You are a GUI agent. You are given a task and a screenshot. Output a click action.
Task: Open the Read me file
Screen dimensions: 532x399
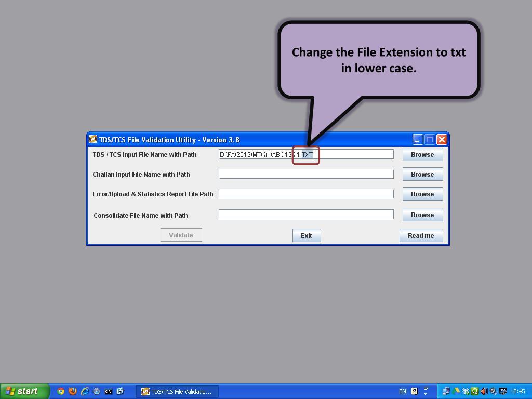421,235
